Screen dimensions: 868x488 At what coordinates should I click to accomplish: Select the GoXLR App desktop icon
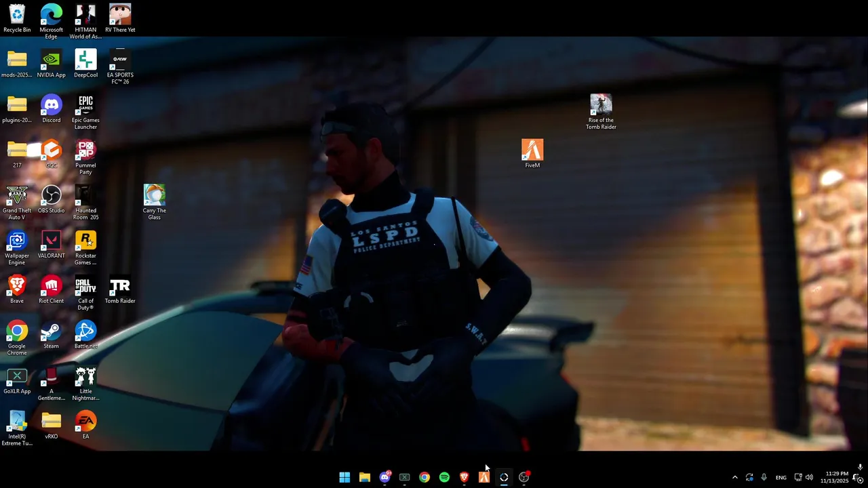(17, 380)
